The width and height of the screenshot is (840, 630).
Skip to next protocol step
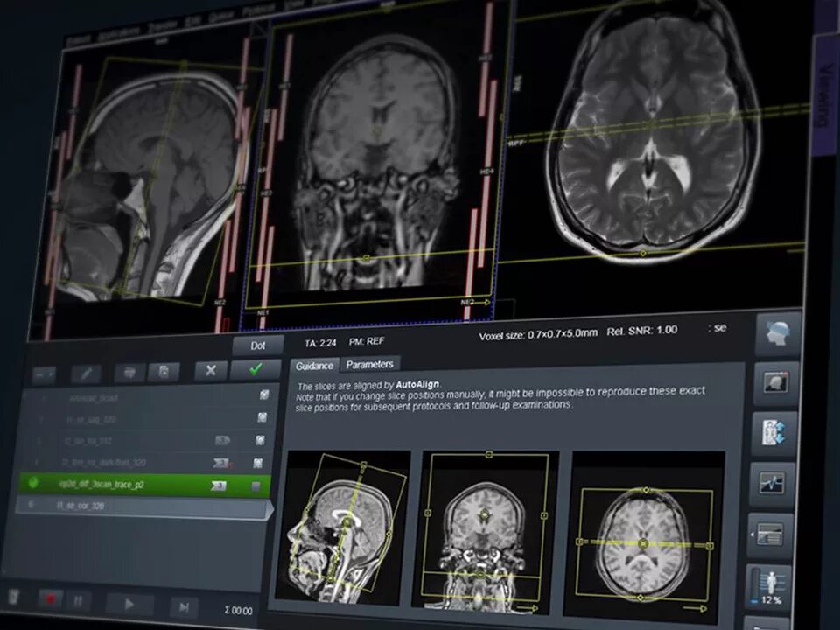pos(184,607)
